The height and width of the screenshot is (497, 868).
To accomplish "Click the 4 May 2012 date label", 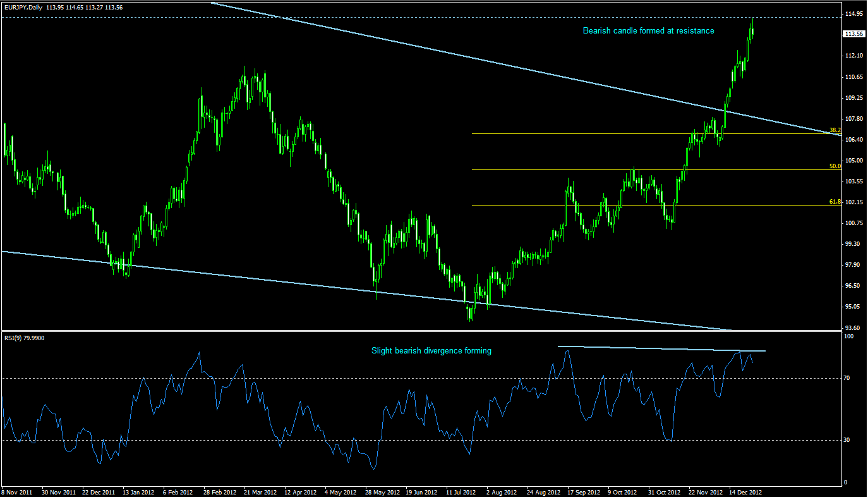I will [341, 491].
